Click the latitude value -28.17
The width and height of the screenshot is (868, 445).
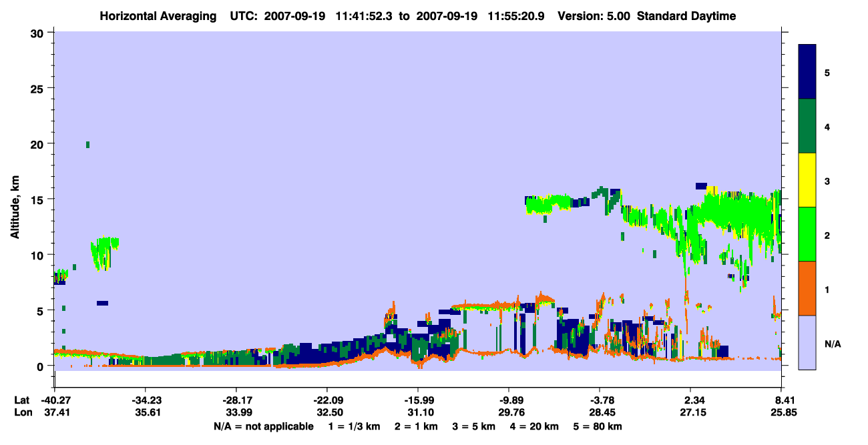coord(236,400)
